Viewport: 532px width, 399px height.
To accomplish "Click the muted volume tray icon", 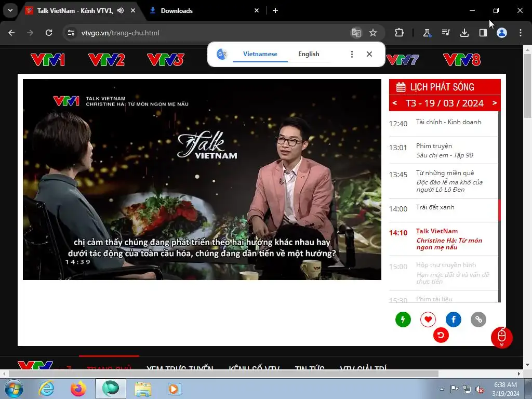I will pos(480,389).
